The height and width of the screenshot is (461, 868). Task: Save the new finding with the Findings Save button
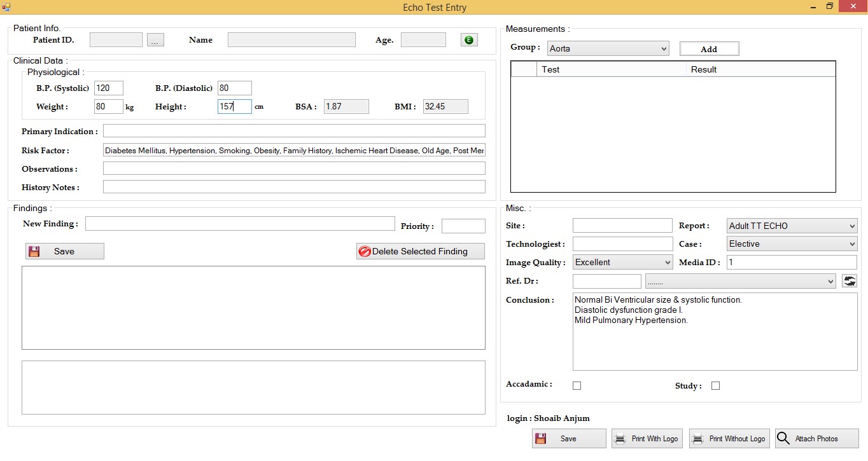coord(64,251)
